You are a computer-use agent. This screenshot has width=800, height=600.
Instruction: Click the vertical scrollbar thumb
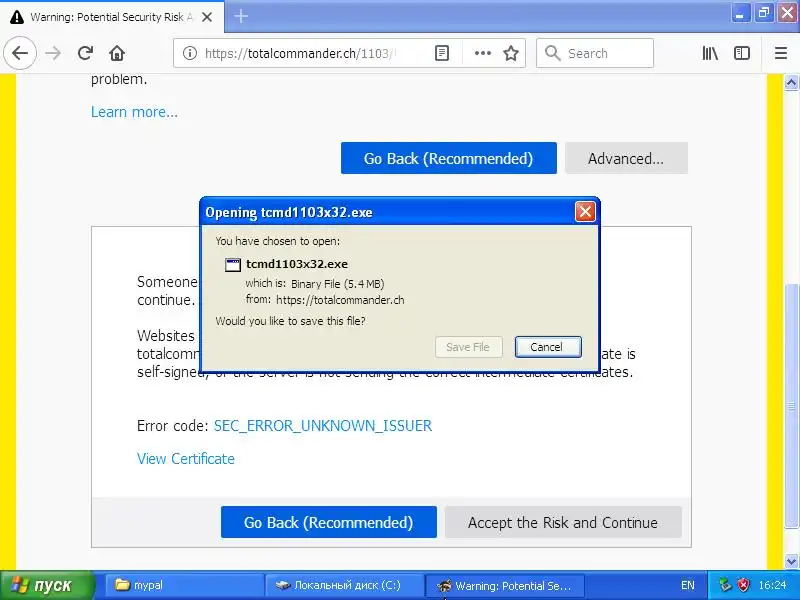pos(791,406)
